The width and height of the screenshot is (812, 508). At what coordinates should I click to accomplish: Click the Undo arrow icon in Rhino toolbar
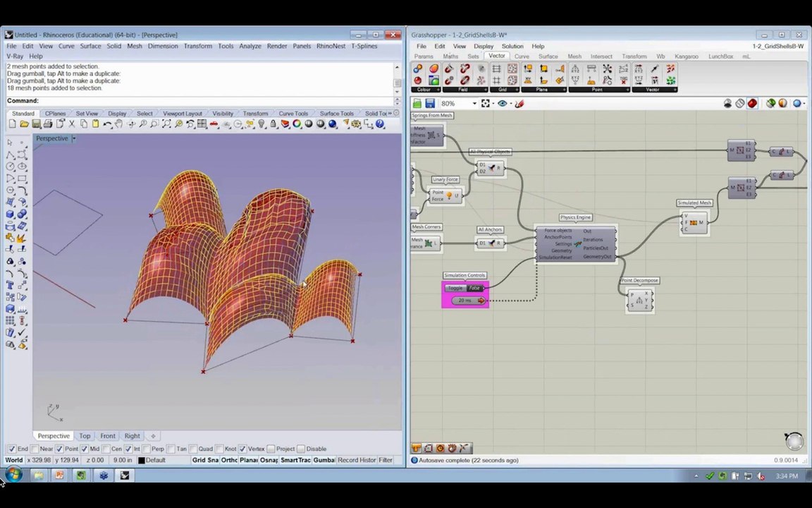(107, 124)
